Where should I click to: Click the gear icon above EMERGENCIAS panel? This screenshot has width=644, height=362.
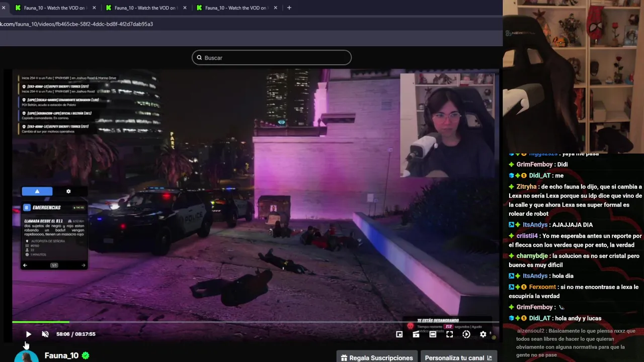pyautogui.click(x=68, y=191)
